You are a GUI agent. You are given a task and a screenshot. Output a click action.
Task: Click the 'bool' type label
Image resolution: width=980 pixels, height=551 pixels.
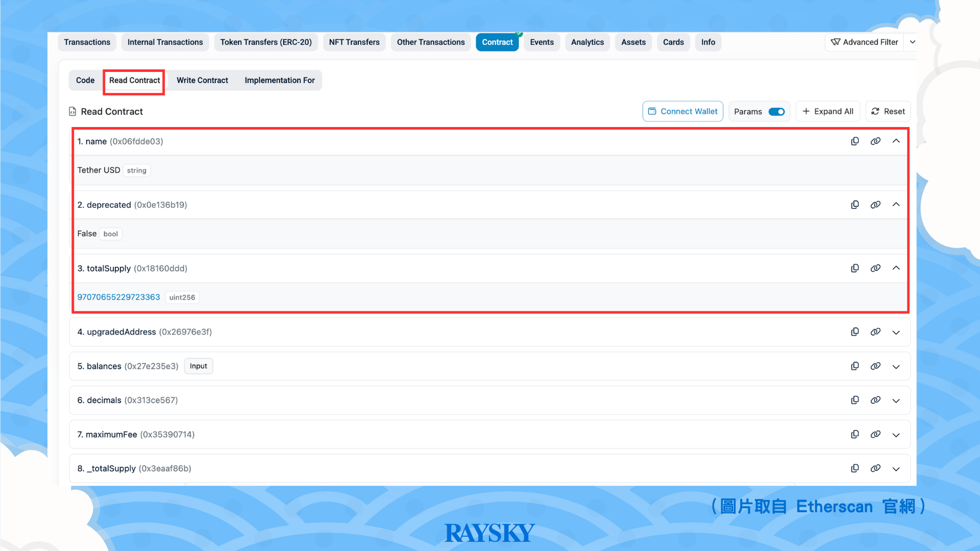pyautogui.click(x=110, y=234)
